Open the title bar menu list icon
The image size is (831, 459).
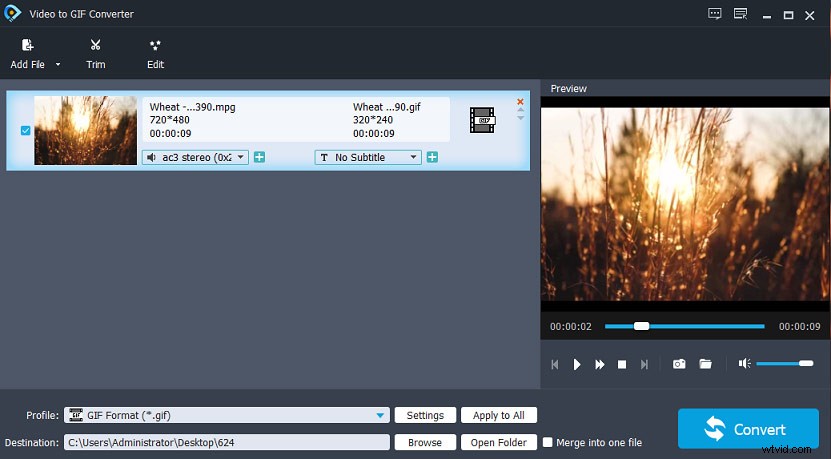tap(740, 14)
